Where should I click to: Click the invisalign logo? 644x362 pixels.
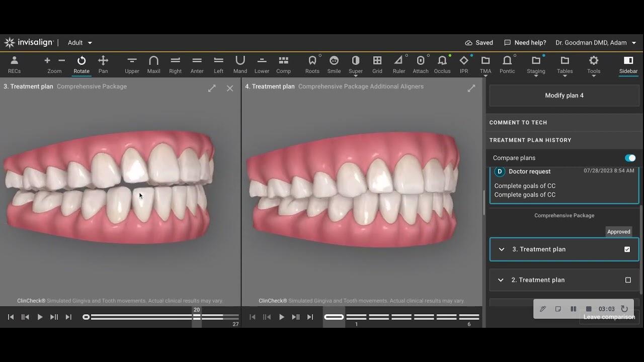tap(29, 43)
